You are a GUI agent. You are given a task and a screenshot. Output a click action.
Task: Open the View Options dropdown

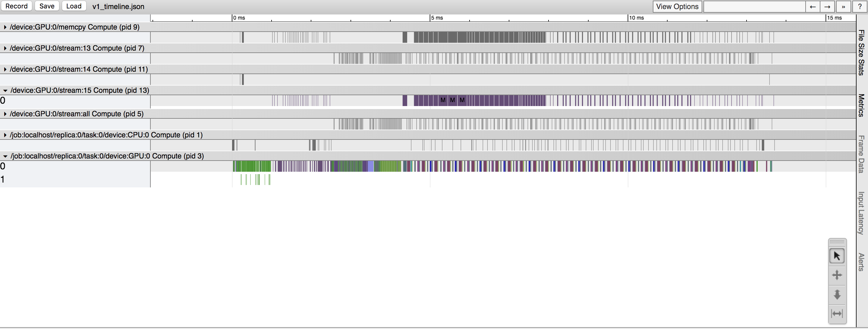pos(677,6)
